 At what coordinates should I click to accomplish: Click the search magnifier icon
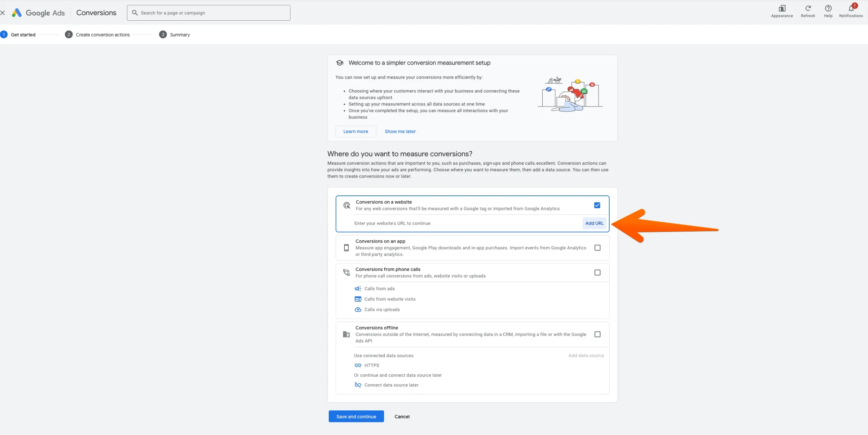[x=135, y=13]
